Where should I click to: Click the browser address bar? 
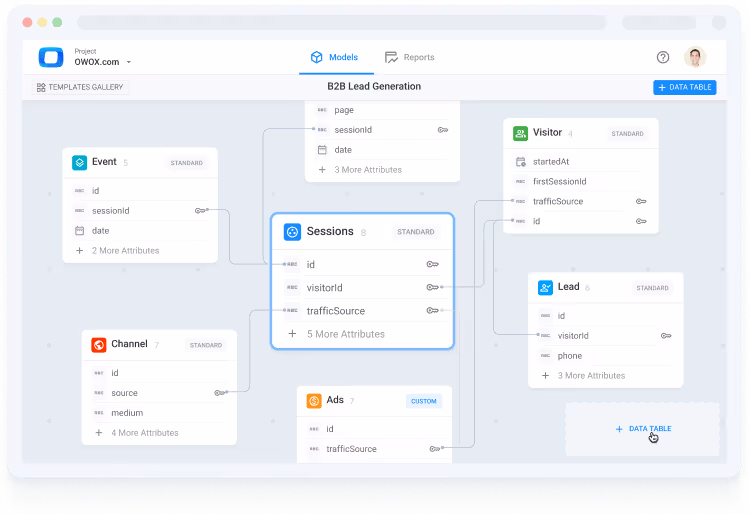coord(342,22)
